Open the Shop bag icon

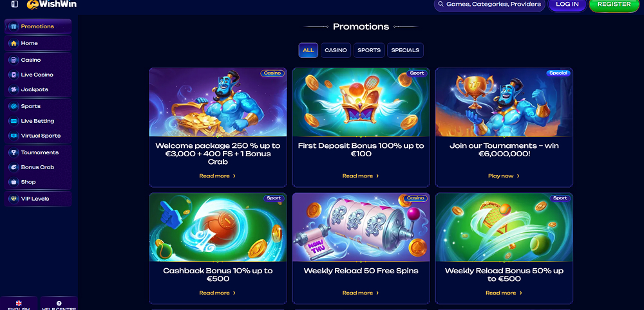tap(14, 182)
